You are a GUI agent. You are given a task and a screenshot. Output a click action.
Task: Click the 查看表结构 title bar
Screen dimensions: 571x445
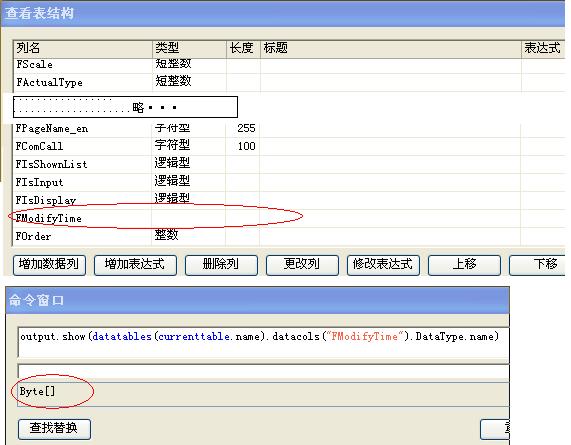(283, 14)
